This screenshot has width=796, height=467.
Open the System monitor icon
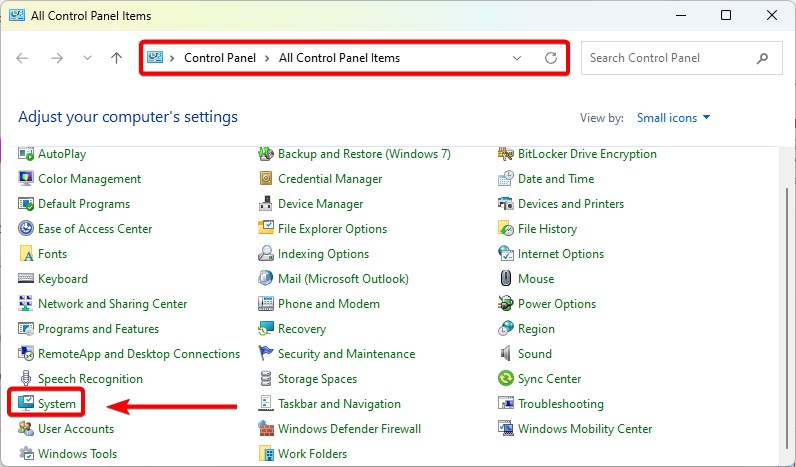coord(25,403)
